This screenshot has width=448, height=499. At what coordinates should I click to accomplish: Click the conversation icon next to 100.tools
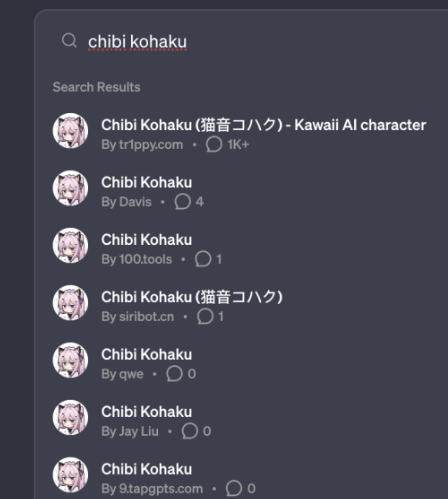coord(203,259)
